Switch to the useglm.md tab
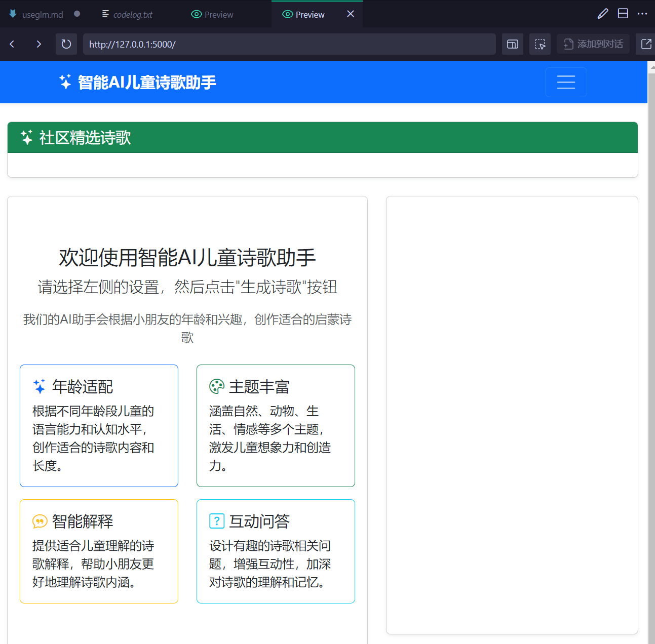Image resolution: width=655 pixels, height=644 pixels. pyautogui.click(x=42, y=14)
